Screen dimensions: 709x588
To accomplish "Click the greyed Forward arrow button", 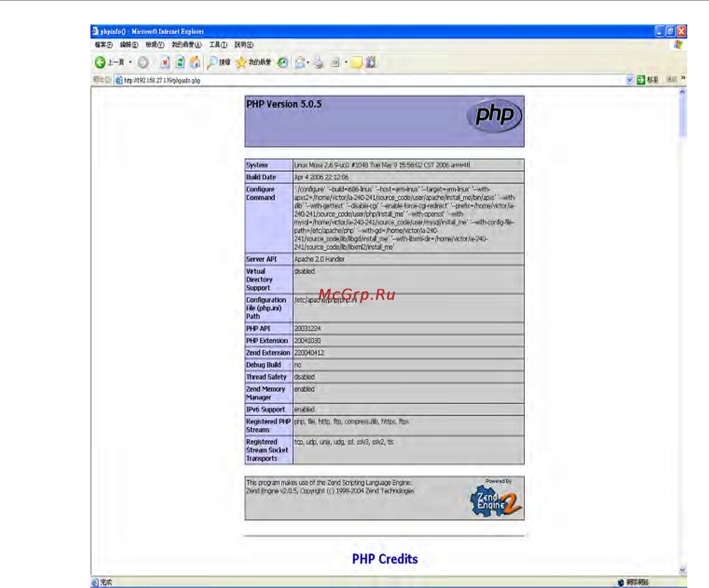I will (143, 62).
